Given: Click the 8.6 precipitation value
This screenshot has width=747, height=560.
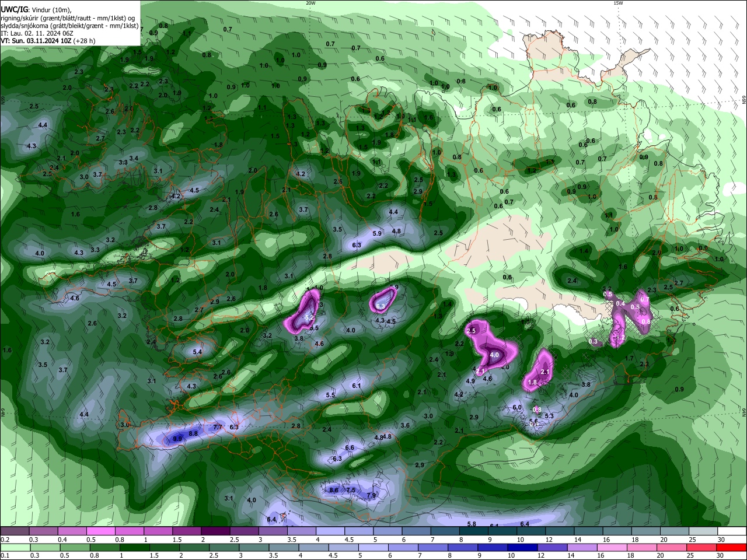Looking at the screenshot, I should point(334,491).
